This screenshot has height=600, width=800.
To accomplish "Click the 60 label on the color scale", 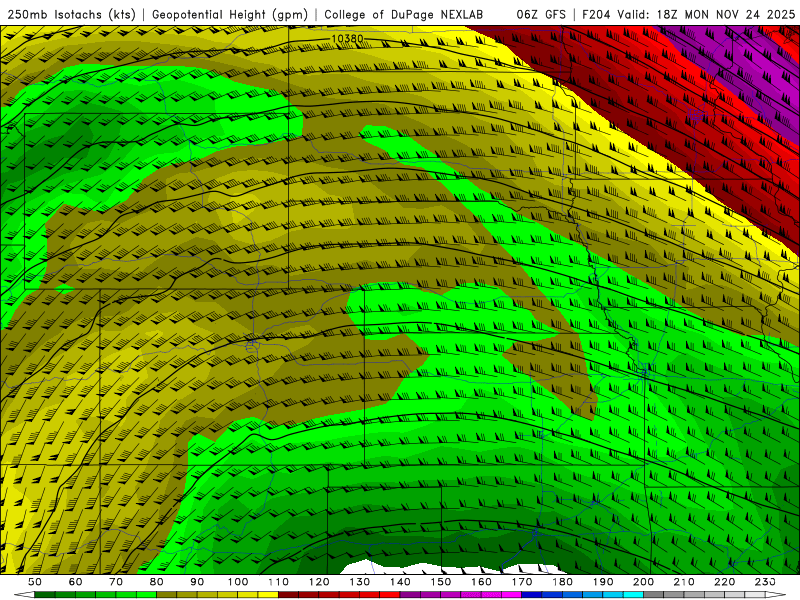I will (x=75, y=582).
